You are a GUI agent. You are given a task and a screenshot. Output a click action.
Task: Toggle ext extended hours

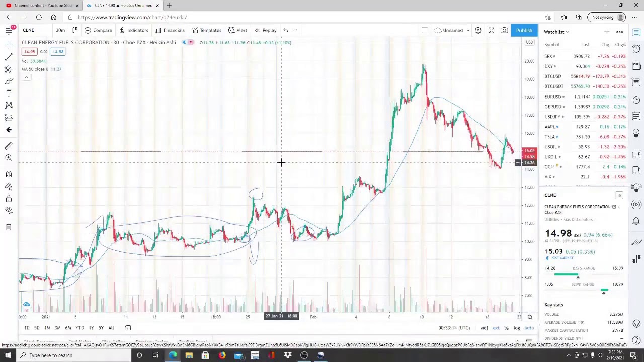point(496,328)
